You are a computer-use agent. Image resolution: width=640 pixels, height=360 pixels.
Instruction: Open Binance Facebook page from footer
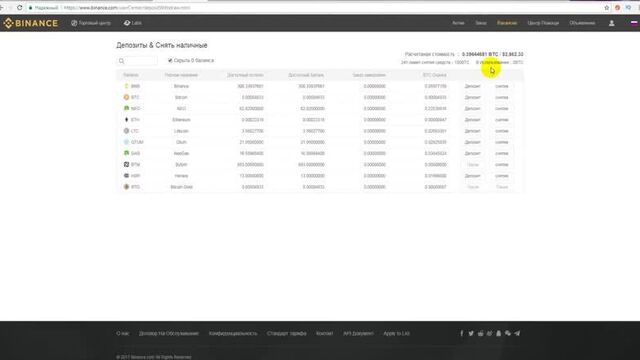[462, 333]
